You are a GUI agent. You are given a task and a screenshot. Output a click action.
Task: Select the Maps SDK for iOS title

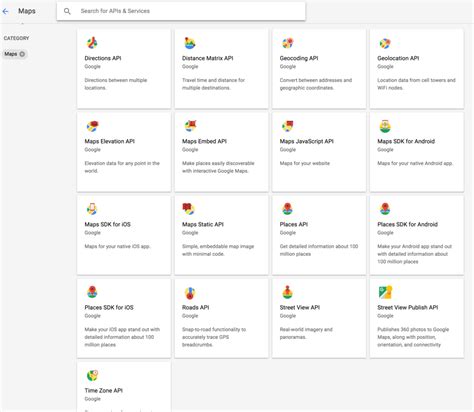pyautogui.click(x=107, y=224)
